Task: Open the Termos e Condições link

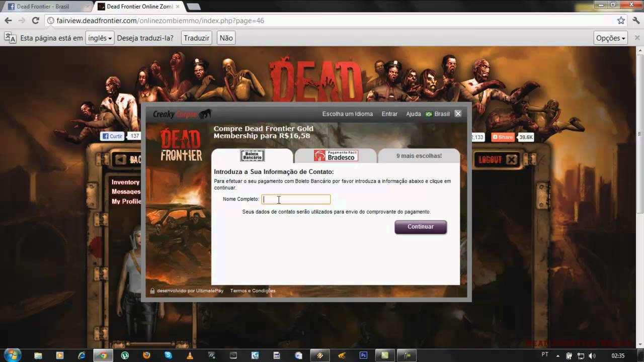Action: 253,291
